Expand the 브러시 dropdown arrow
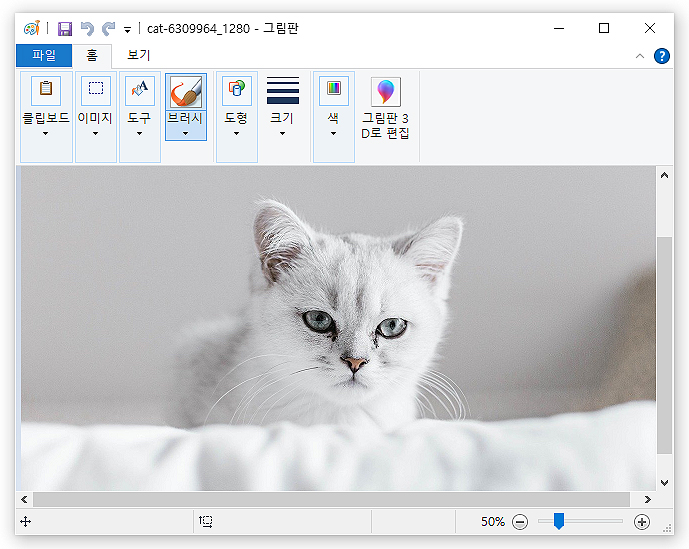Viewport: 689px width, 549px height. pos(185,134)
